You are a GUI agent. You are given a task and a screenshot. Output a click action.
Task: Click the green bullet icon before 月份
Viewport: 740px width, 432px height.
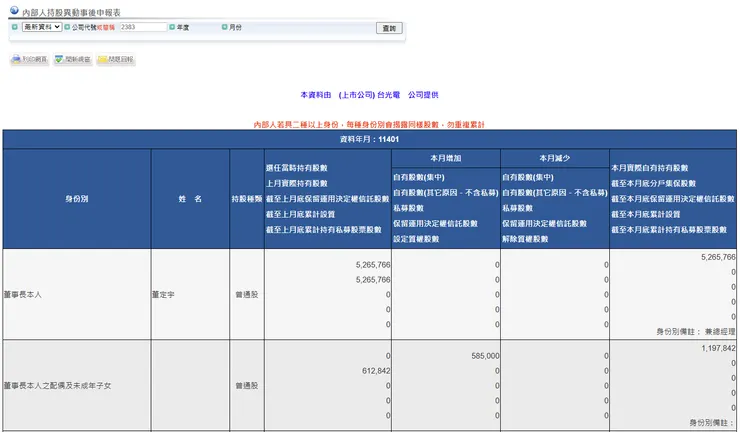[225, 27]
